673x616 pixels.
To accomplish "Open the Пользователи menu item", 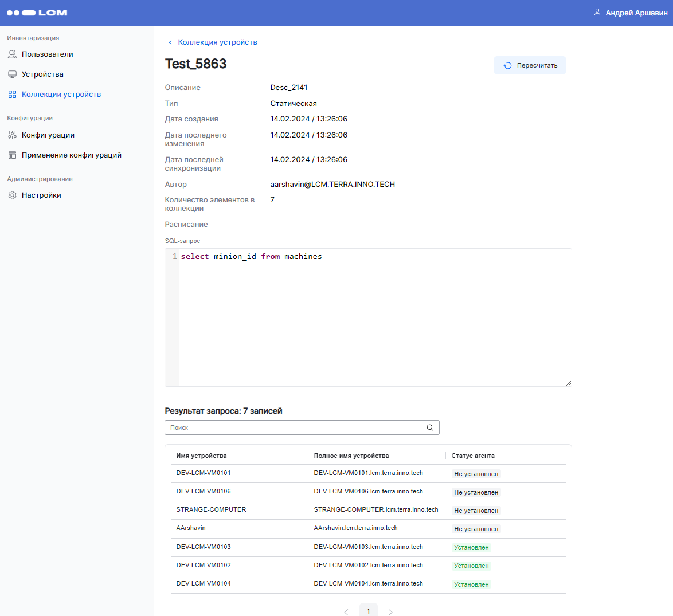I will tap(47, 54).
